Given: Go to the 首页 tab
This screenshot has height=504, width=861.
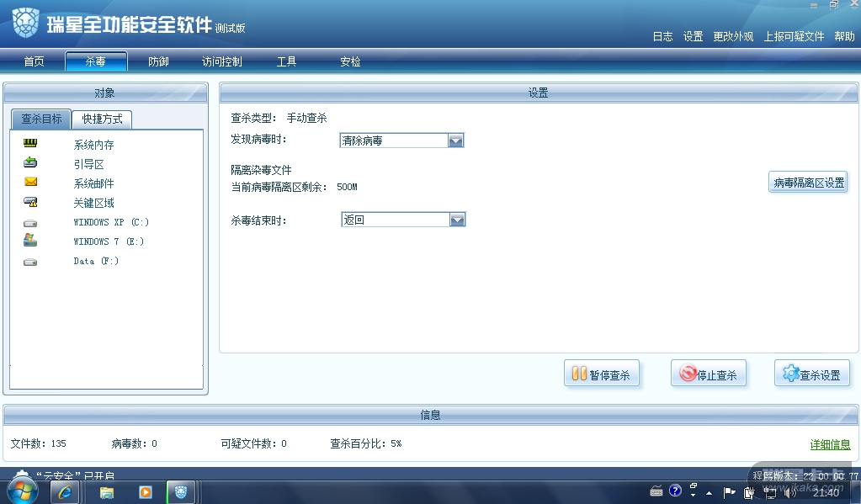Looking at the screenshot, I should (x=34, y=61).
